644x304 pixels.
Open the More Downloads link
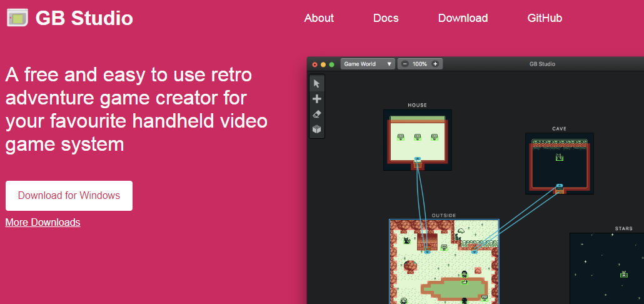tap(43, 222)
